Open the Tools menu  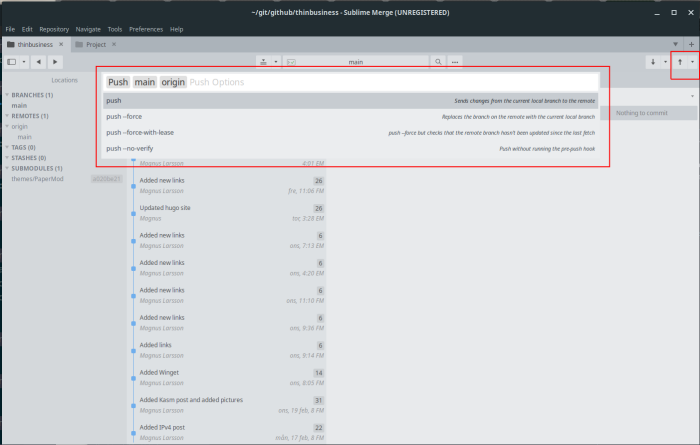coord(115,29)
